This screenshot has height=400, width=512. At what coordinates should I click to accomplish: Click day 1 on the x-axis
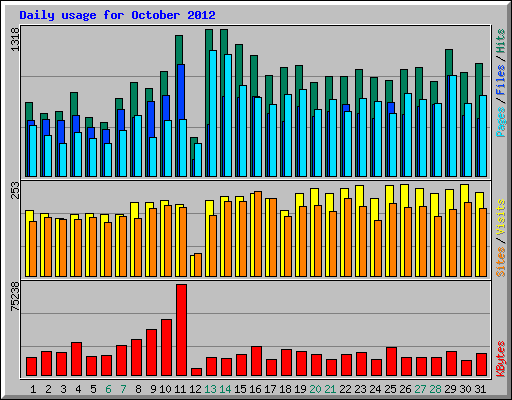[33, 389]
